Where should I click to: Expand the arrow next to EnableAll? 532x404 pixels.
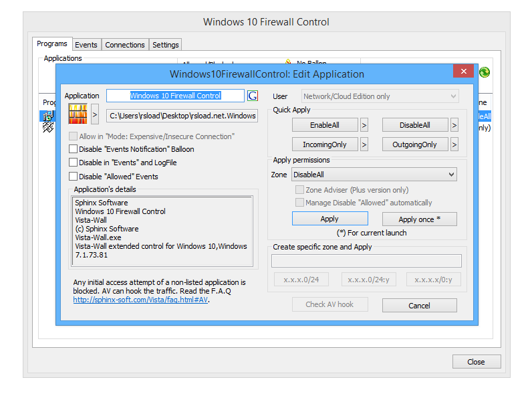[364, 125]
